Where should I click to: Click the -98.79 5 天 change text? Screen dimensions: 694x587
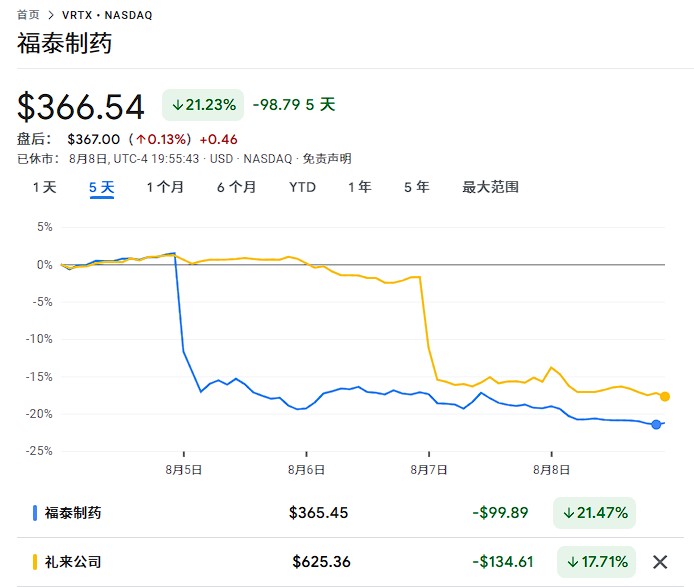point(294,105)
